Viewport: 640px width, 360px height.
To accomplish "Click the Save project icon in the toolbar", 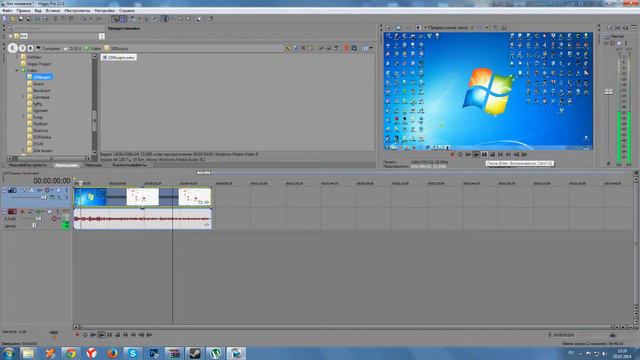I will [x=21, y=19].
